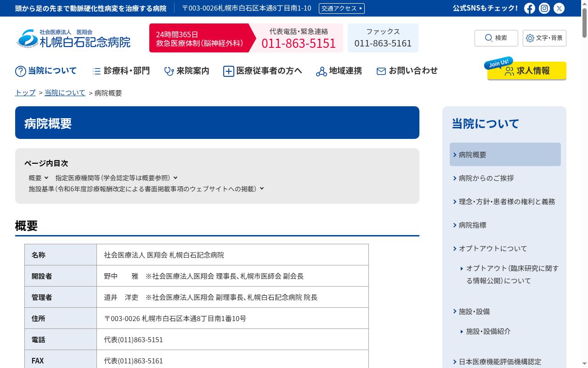
Task: Open the Facebook icon link
Action: coord(530,8)
